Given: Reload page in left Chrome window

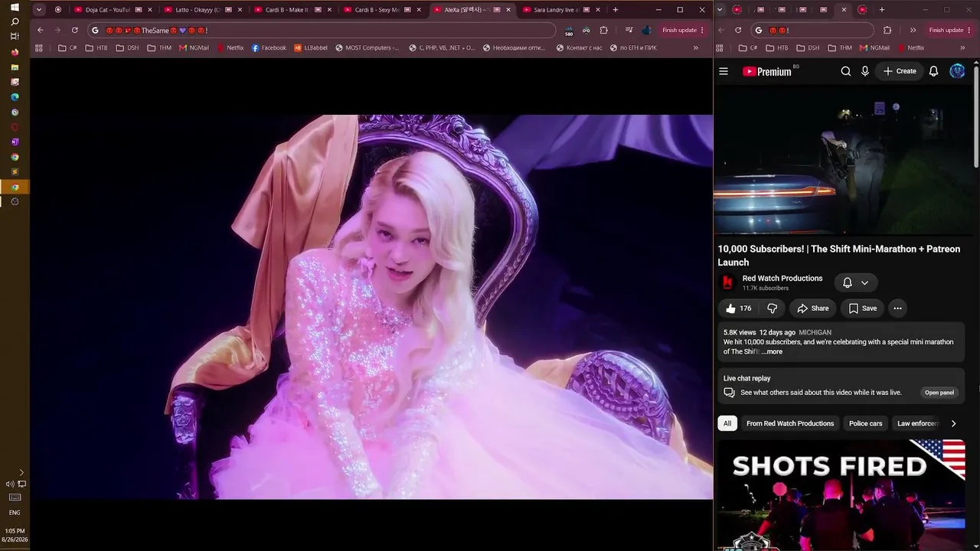Looking at the screenshot, I should coord(74,30).
